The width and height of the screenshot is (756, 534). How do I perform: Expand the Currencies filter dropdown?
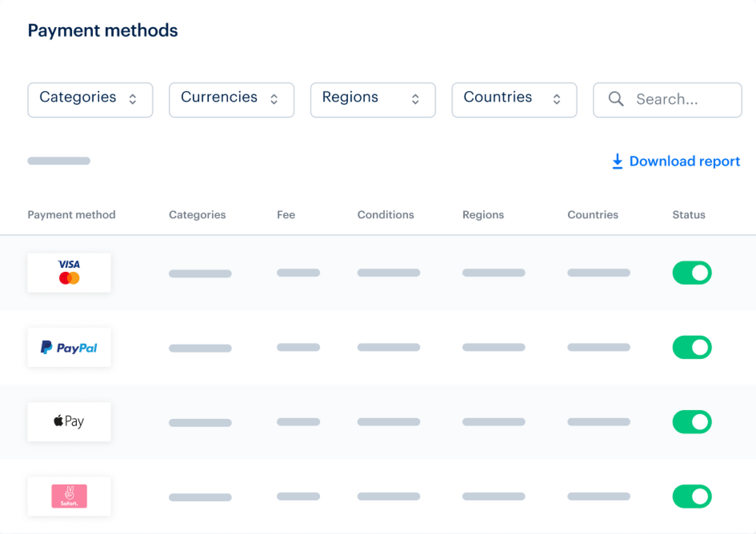point(231,100)
